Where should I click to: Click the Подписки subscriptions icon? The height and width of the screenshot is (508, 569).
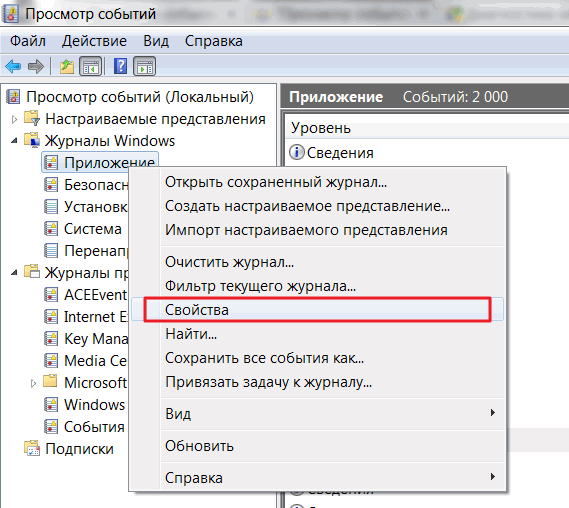[x=32, y=448]
